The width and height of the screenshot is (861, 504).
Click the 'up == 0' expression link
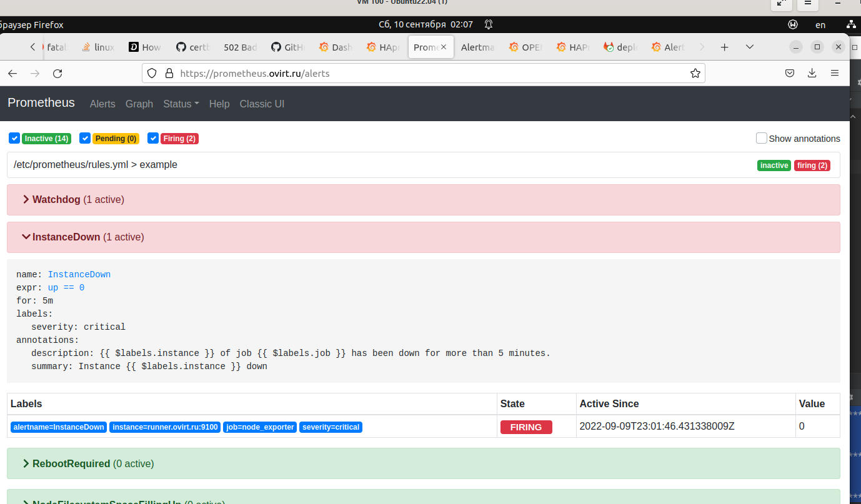(66, 287)
